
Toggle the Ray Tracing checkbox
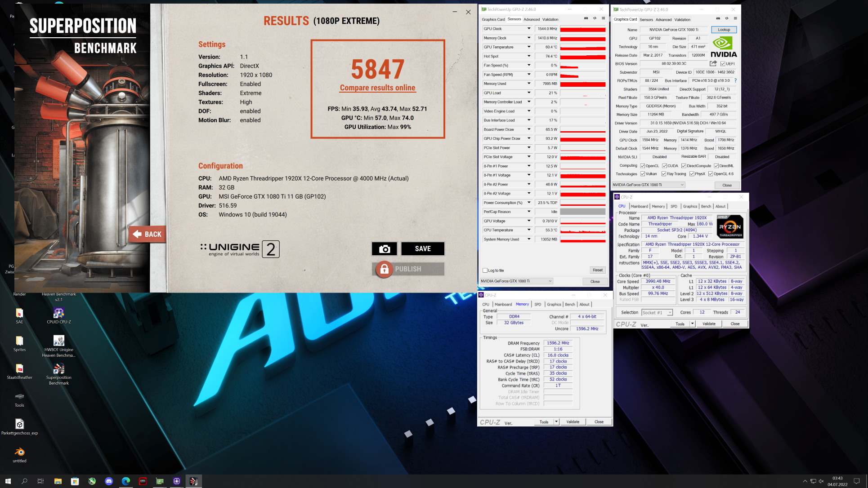(x=664, y=174)
